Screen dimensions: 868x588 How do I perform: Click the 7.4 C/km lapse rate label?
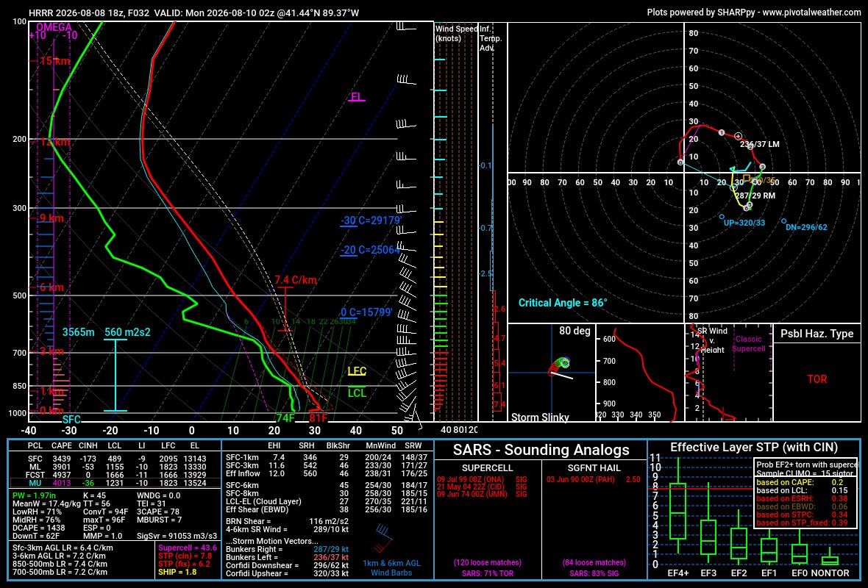coord(296,280)
